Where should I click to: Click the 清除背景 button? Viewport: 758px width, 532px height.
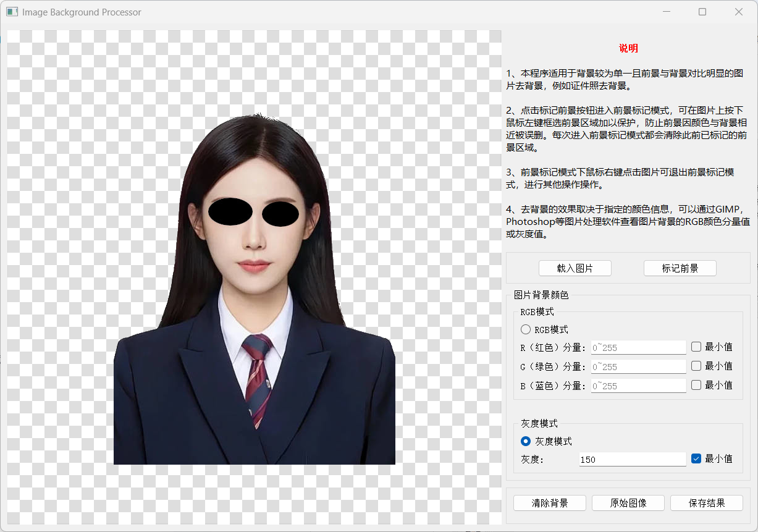pos(549,503)
